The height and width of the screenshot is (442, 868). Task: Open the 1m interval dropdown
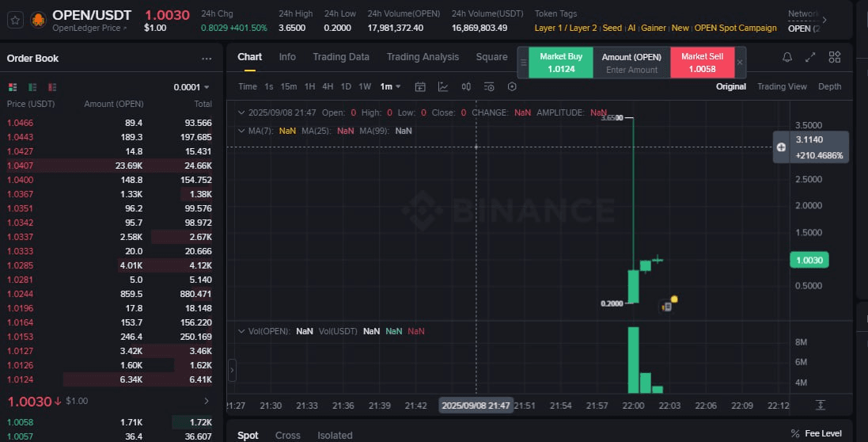[x=390, y=86]
